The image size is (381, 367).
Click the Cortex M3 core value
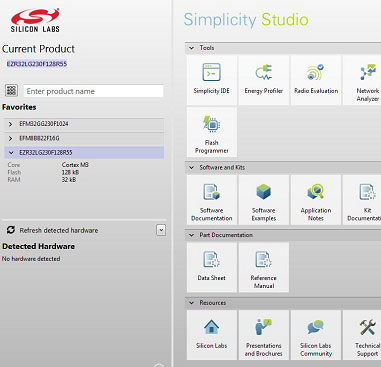pos(75,165)
